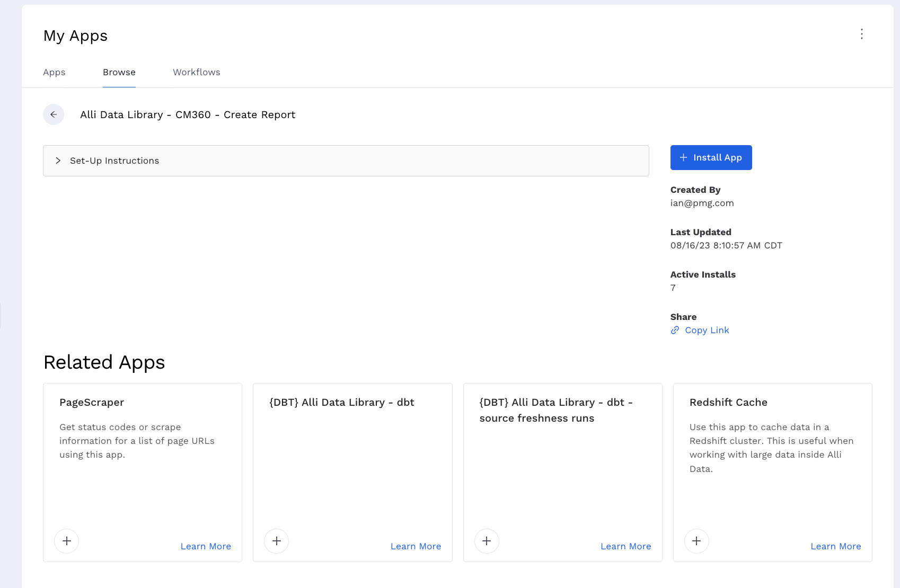Open the three-dot options menu
Screen dimensions: 900x588
click(x=862, y=34)
